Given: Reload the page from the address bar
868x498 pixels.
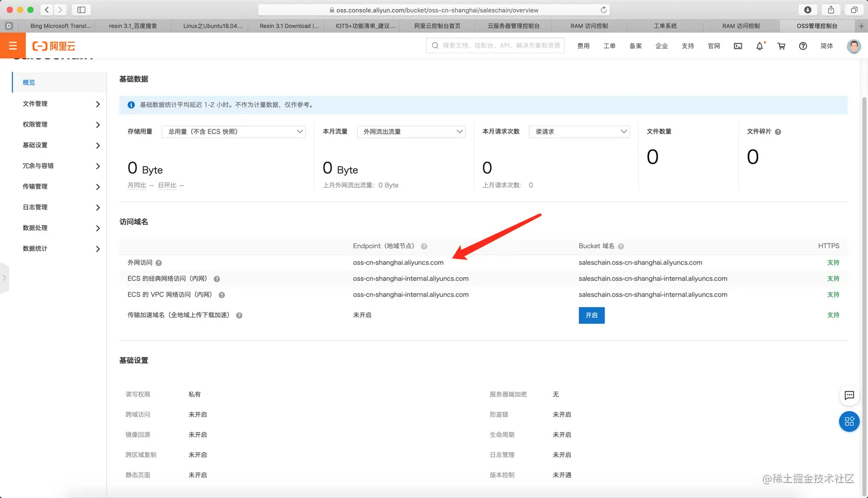Looking at the screenshot, I should 603,10.
